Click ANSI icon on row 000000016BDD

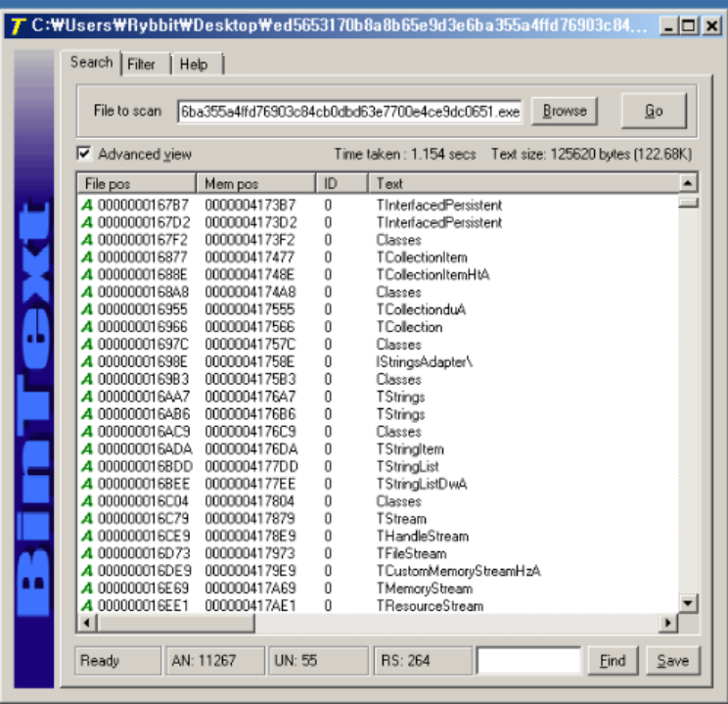click(87, 466)
